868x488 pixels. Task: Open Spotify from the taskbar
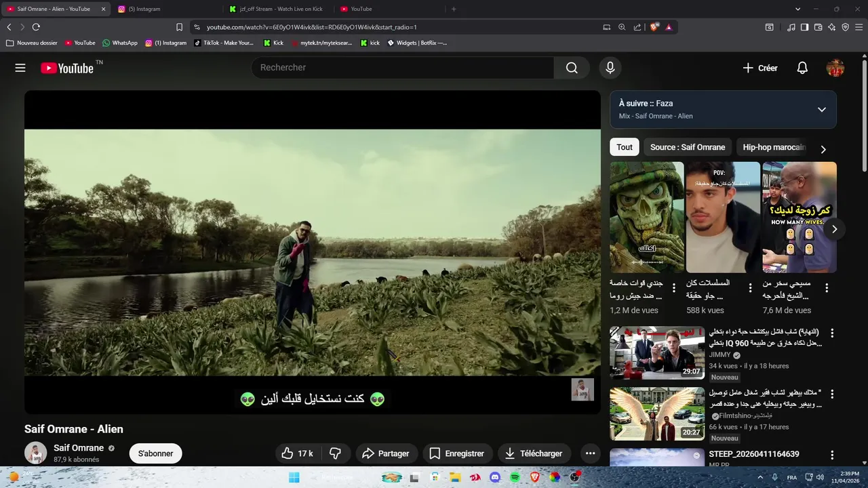tap(515, 477)
